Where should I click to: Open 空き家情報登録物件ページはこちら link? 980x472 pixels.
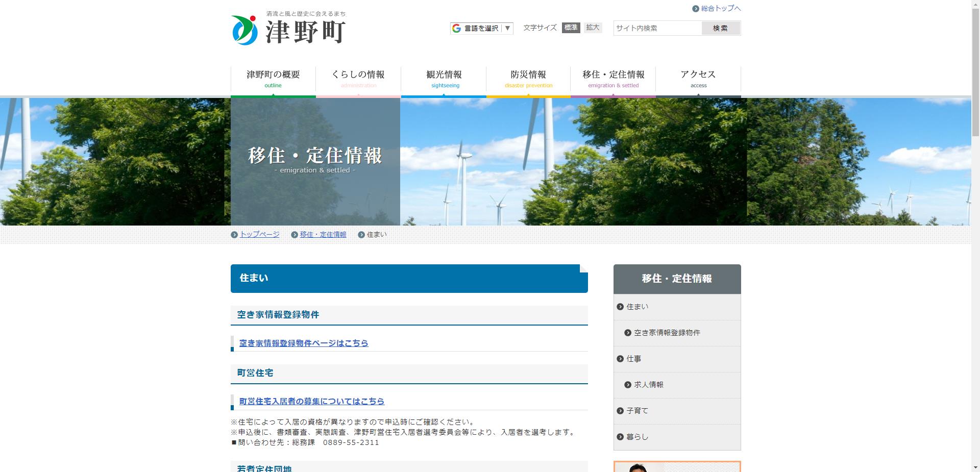[x=303, y=343]
